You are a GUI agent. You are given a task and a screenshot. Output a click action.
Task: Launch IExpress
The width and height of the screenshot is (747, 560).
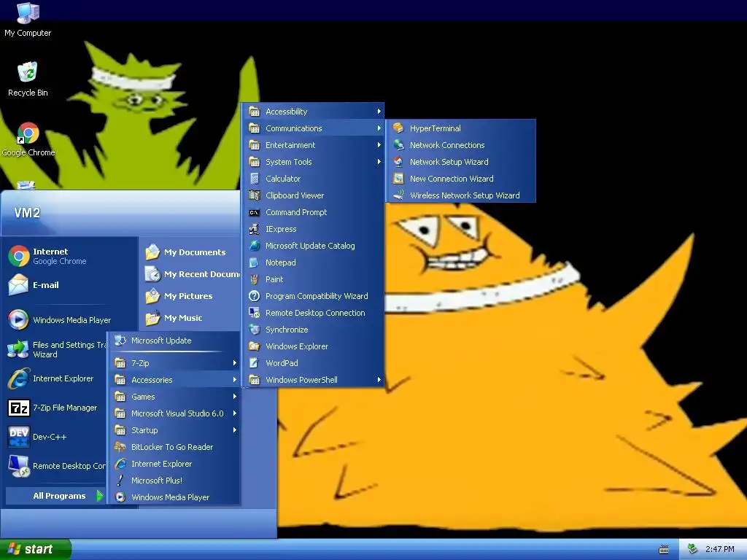pos(314,228)
